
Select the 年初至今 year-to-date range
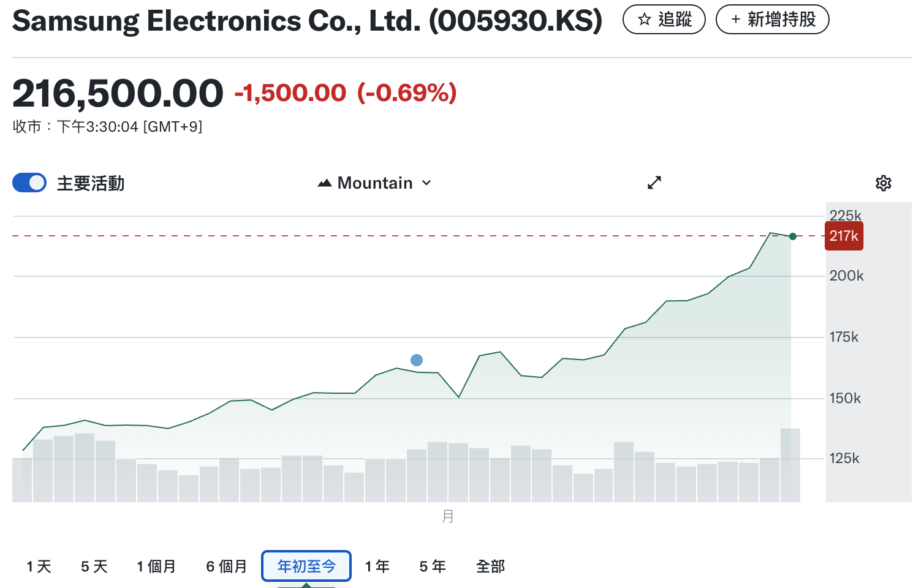(x=306, y=567)
